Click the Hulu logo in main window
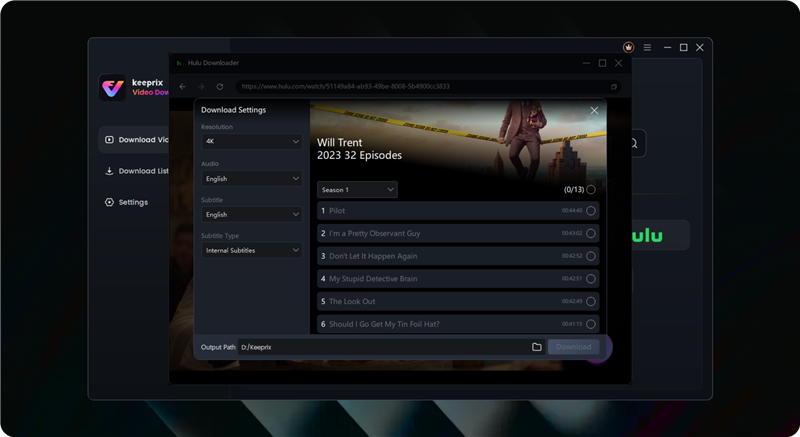800x437 pixels. (647, 236)
